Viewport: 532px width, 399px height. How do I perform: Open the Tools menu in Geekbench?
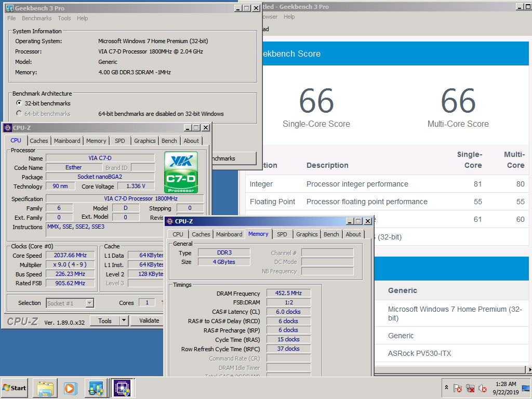pyautogui.click(x=64, y=18)
